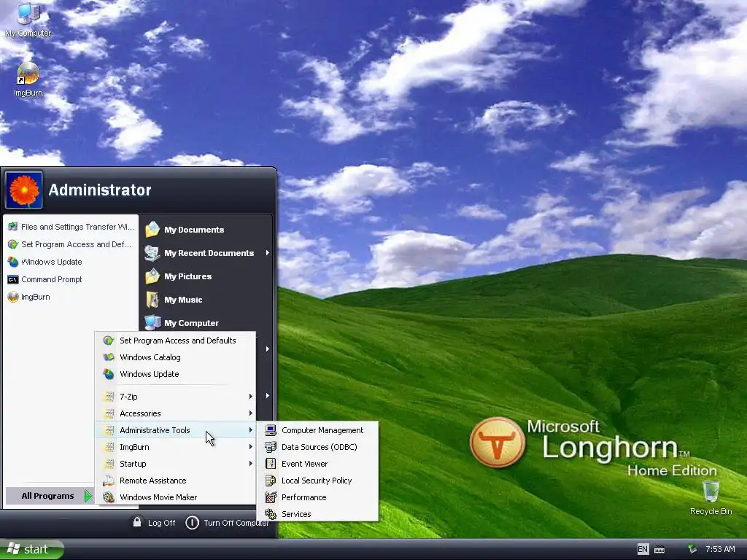The width and height of the screenshot is (747, 560).
Task: Open the ImgBurn program folder
Action: pyautogui.click(x=176, y=447)
